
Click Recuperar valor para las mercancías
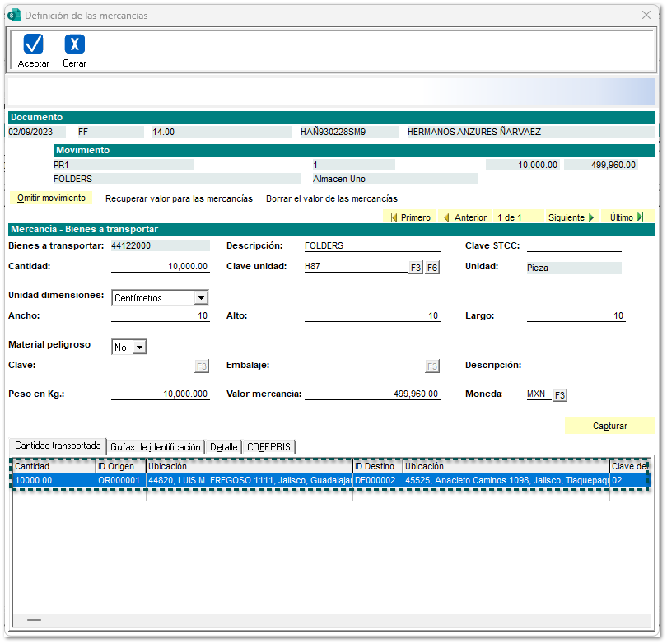(x=179, y=198)
